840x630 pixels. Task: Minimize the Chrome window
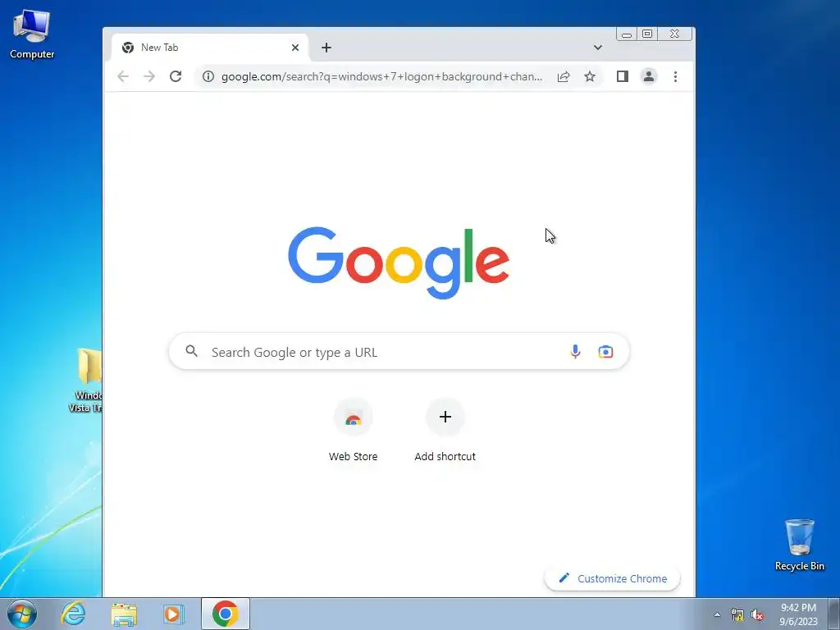627,34
